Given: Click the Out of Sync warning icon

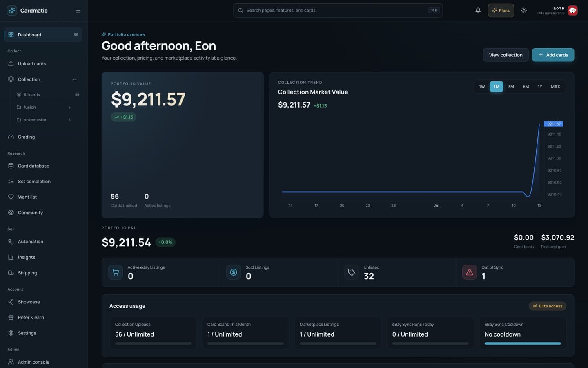Looking at the screenshot, I should [x=470, y=272].
